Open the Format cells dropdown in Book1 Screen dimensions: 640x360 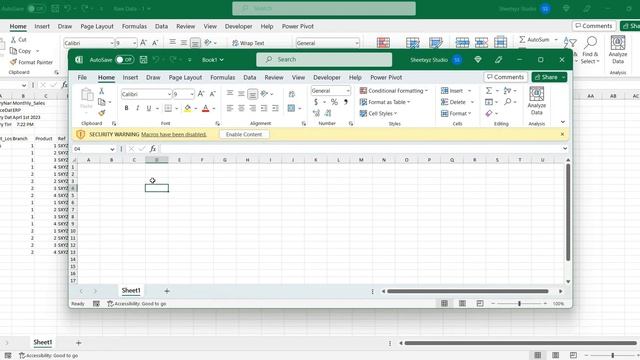click(470, 113)
